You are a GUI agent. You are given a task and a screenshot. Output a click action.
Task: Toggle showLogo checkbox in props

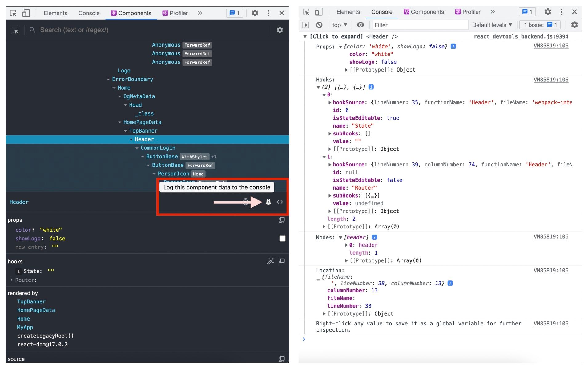pyautogui.click(x=282, y=239)
